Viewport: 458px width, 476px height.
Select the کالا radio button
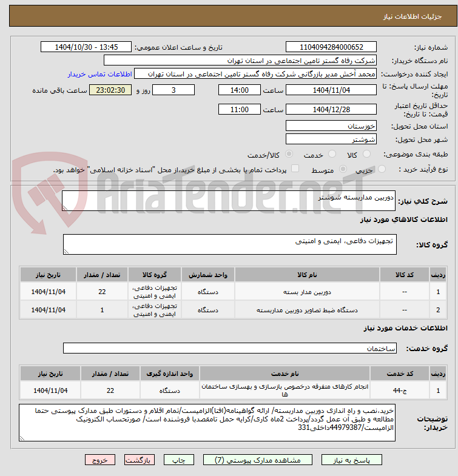[x=367, y=154]
